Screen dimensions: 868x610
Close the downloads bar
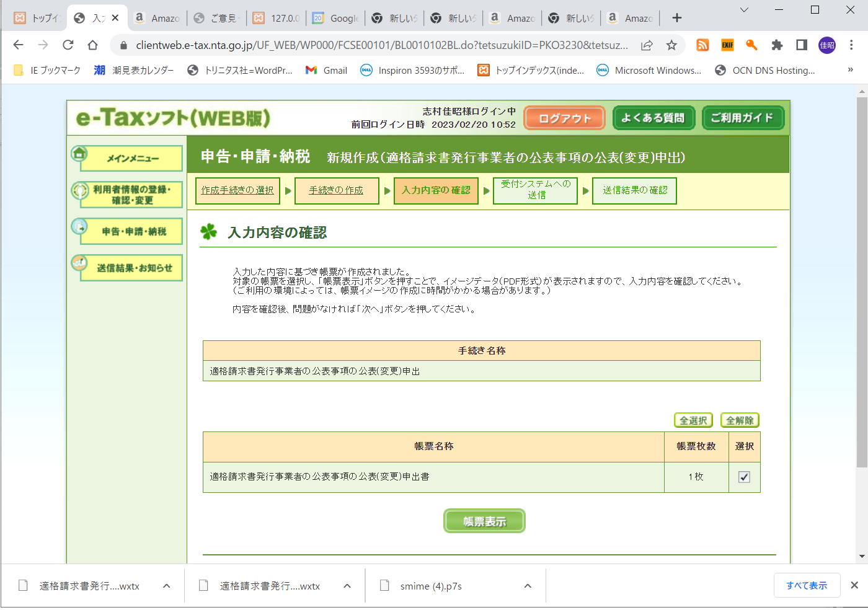coord(854,585)
